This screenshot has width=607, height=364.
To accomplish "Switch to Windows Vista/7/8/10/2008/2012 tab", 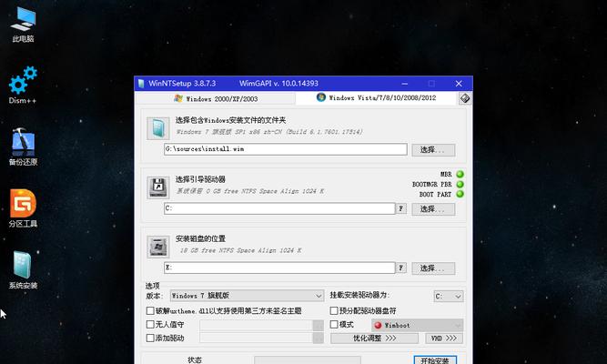I will tap(376, 98).
